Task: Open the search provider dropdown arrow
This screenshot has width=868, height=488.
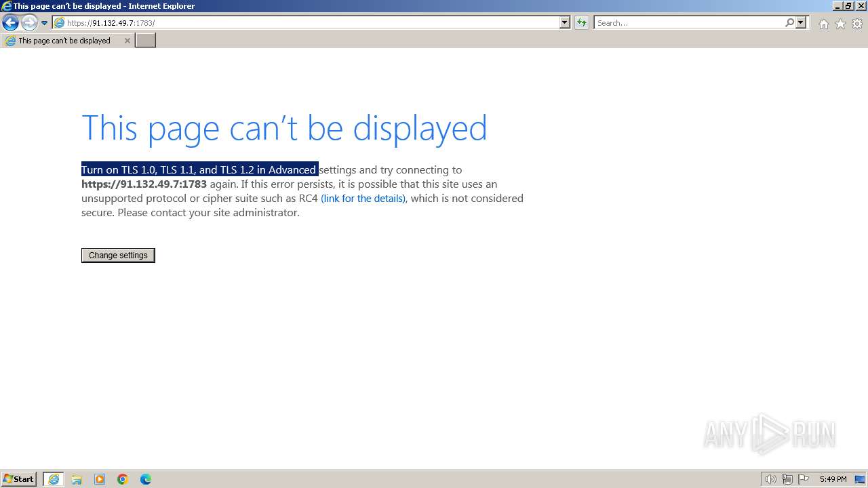Action: tap(801, 23)
